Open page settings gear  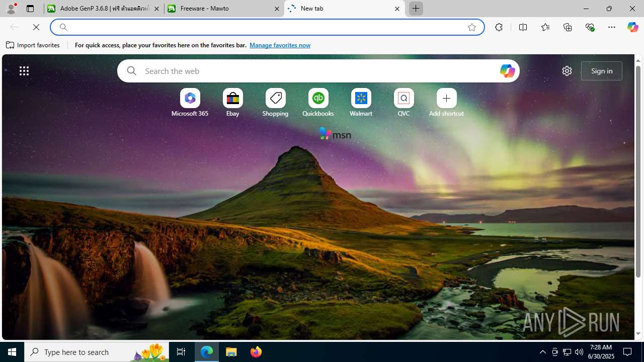coord(567,71)
